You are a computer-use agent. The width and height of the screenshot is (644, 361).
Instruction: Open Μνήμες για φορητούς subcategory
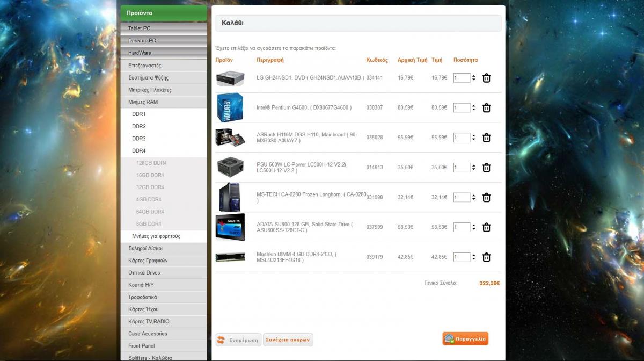pyautogui.click(x=164, y=236)
